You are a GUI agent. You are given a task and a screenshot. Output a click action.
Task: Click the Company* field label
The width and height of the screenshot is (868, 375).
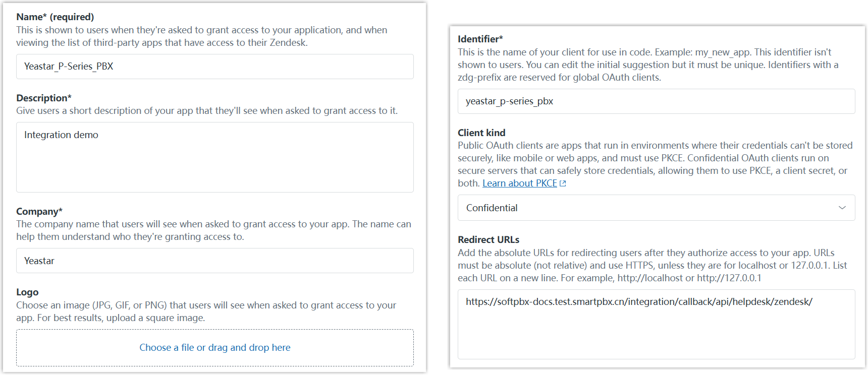[39, 211]
